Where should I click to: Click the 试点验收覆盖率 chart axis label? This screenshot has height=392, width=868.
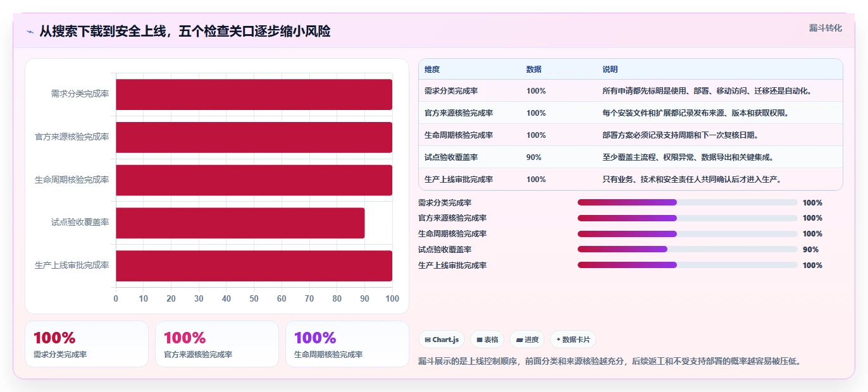pos(80,223)
